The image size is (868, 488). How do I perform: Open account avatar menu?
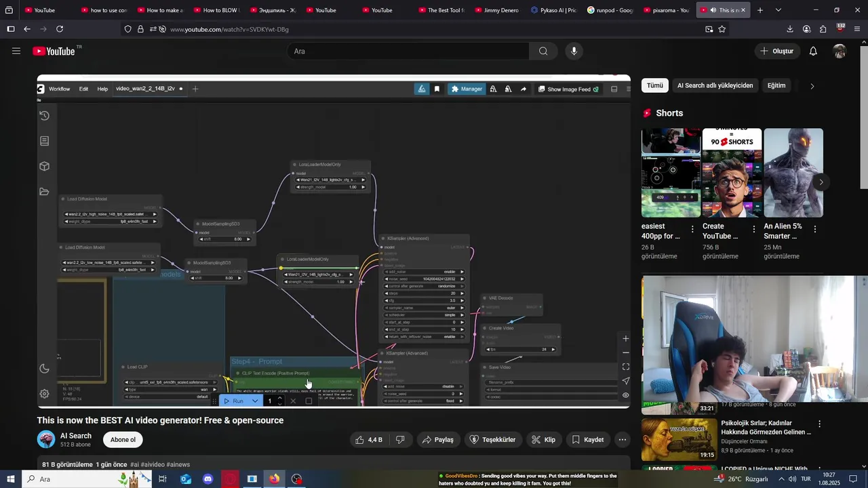click(x=840, y=51)
